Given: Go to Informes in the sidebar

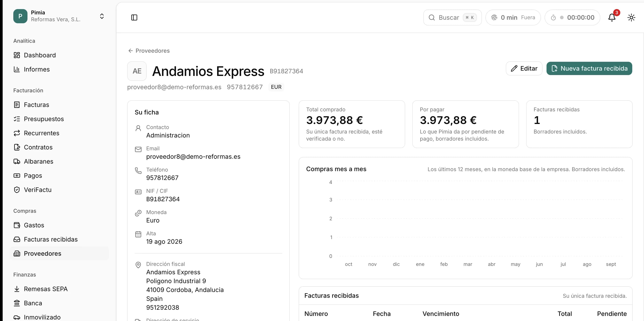Looking at the screenshot, I should (x=60, y=69).
